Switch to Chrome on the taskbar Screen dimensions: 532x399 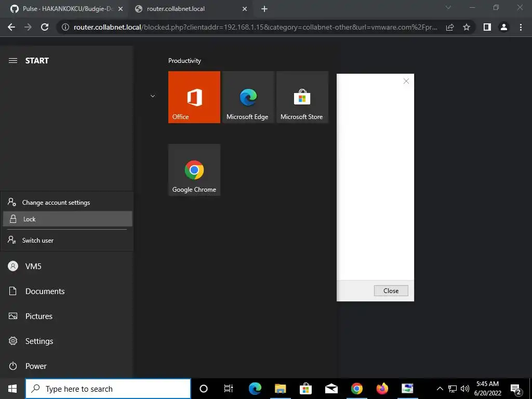[356, 389]
